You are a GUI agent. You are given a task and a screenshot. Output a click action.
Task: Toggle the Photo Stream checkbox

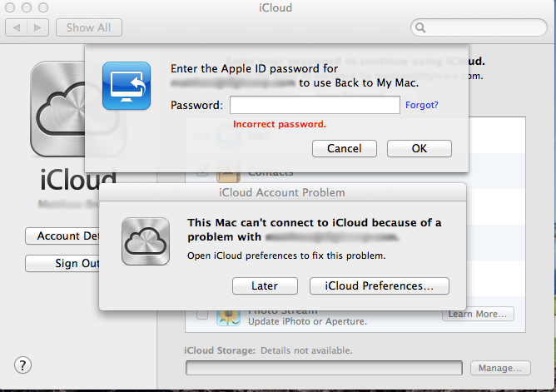pyautogui.click(x=202, y=315)
